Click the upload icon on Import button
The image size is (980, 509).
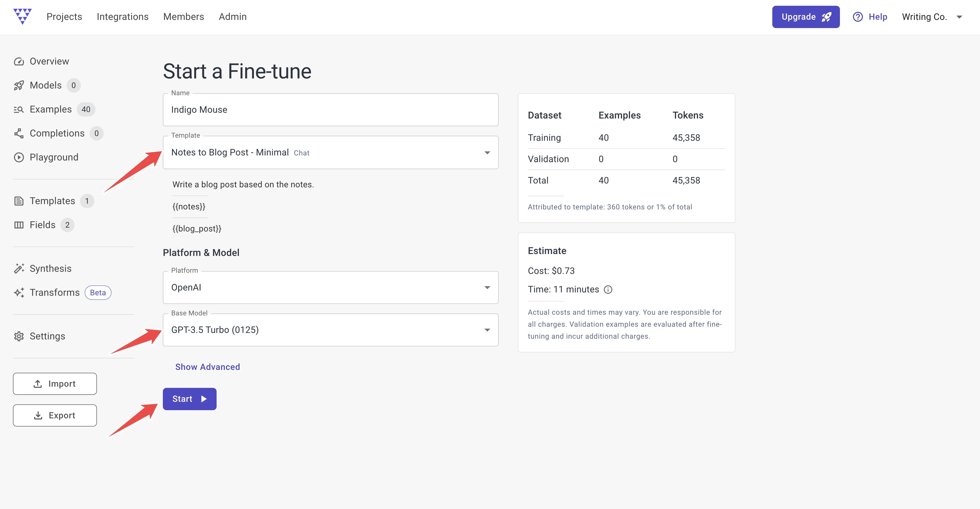[x=38, y=384]
